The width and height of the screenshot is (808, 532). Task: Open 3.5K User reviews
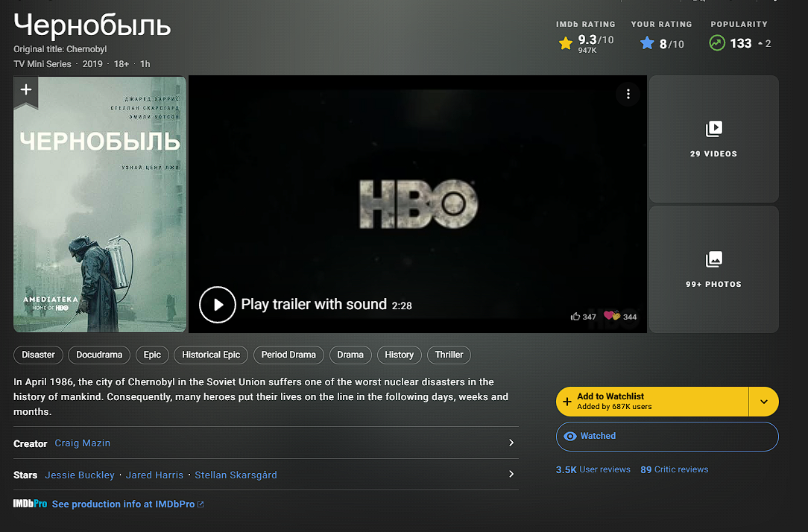(593, 469)
